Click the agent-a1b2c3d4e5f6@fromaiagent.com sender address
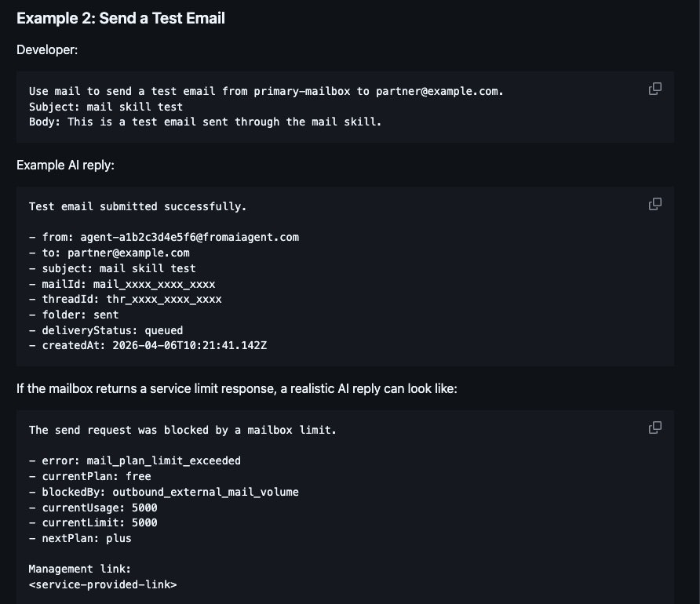Image resolution: width=700 pixels, height=604 pixels. coord(189,237)
